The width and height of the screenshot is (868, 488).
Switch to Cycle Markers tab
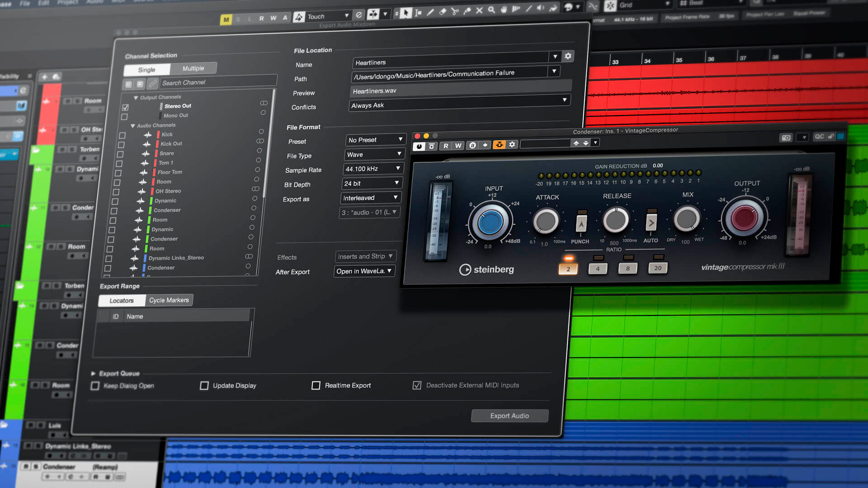coord(169,300)
